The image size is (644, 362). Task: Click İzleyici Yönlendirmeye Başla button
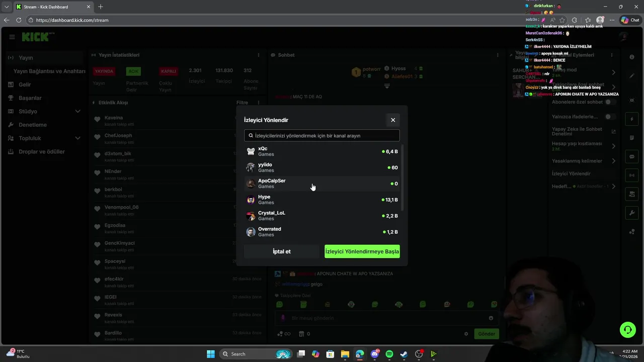(362, 251)
